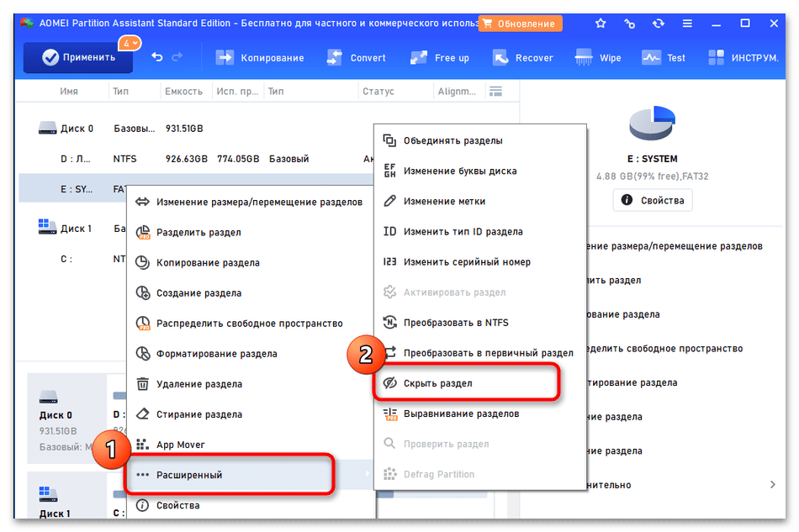This screenshot has height=532, width=799.
Task: Select the D: NTFS partition row
Action: tap(196, 159)
